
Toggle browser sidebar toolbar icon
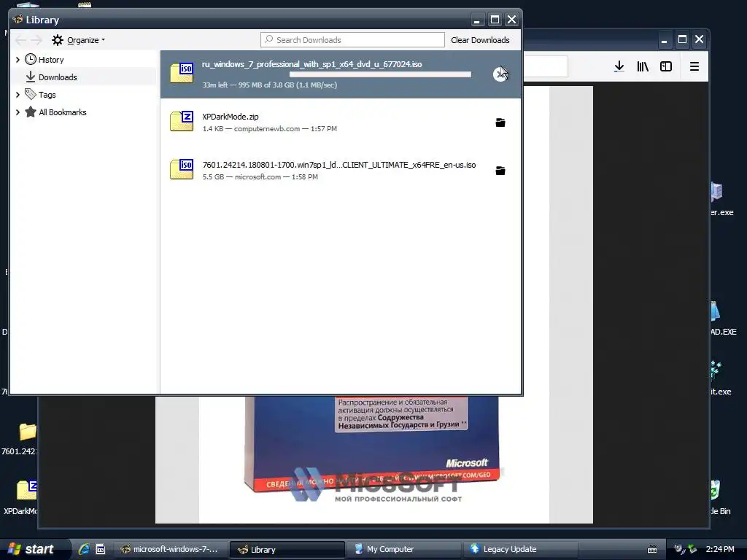(x=666, y=66)
